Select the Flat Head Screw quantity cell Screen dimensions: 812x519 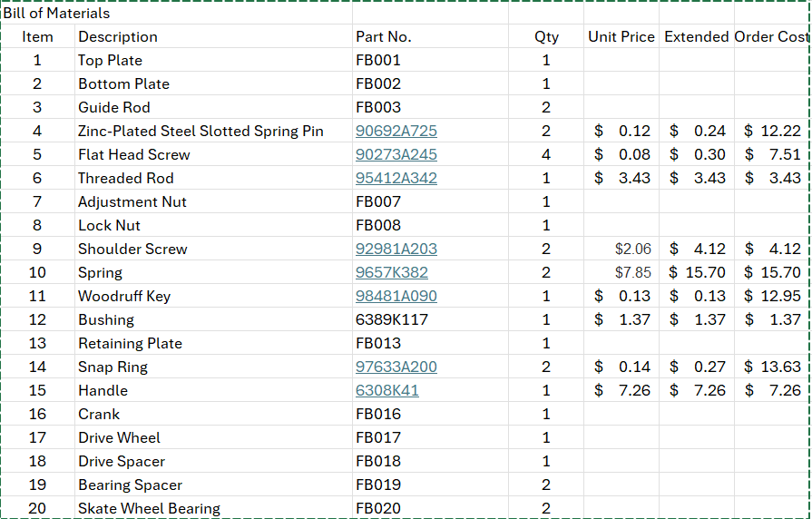tap(546, 154)
